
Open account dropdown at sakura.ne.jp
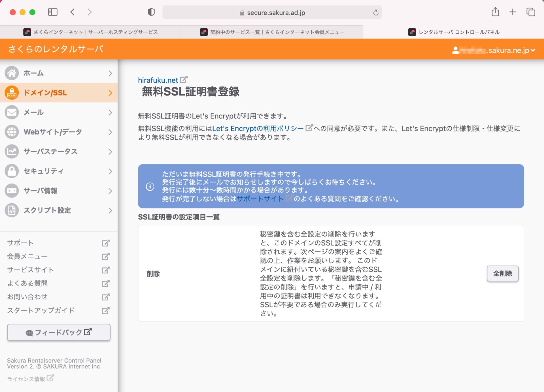(494, 50)
